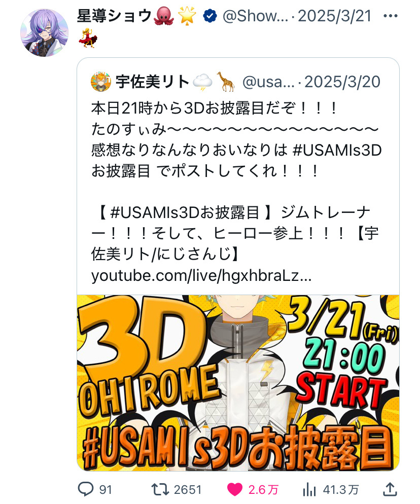Click the repost arrows icon showing 2651
This screenshot has height=504, width=420.
160,489
